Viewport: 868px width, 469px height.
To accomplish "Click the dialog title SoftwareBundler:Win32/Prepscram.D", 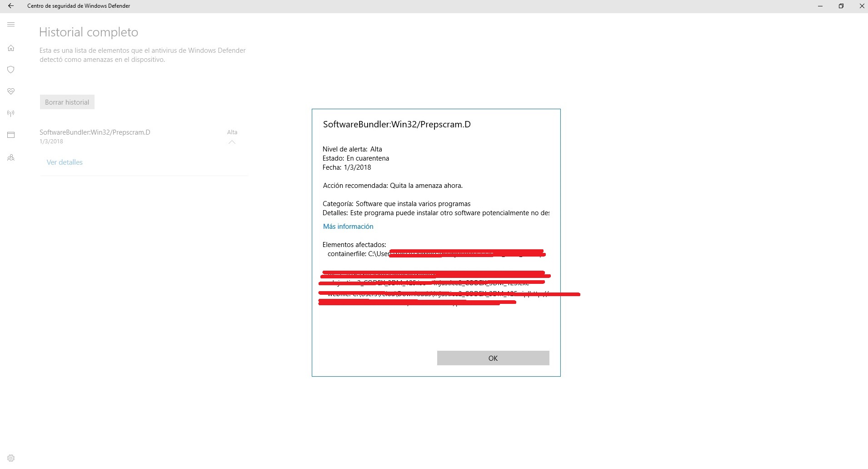I will tap(397, 125).
